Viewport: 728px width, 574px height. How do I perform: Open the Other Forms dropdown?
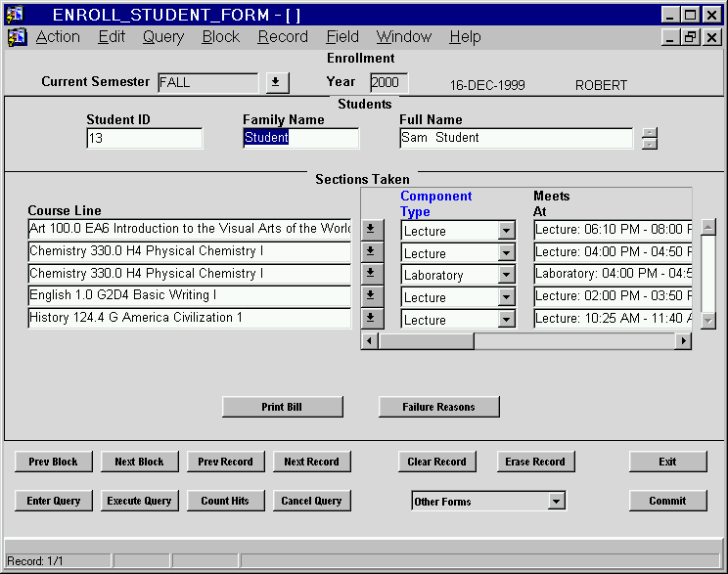556,501
